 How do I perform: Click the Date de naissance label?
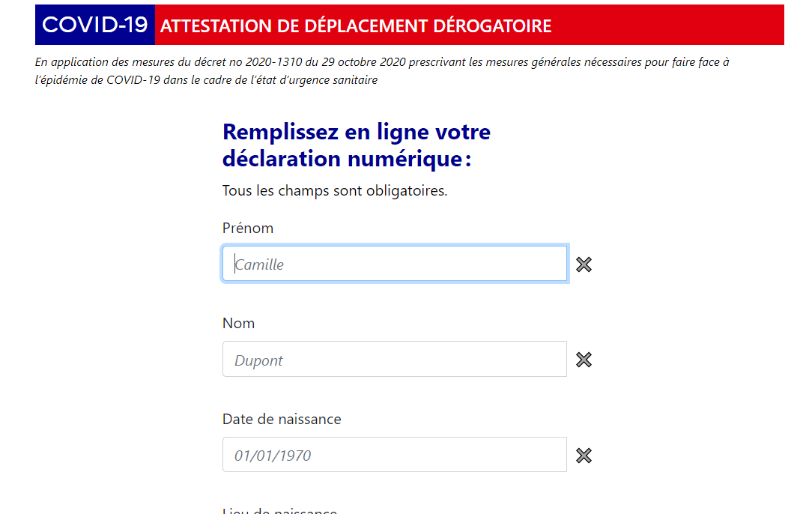click(x=282, y=419)
